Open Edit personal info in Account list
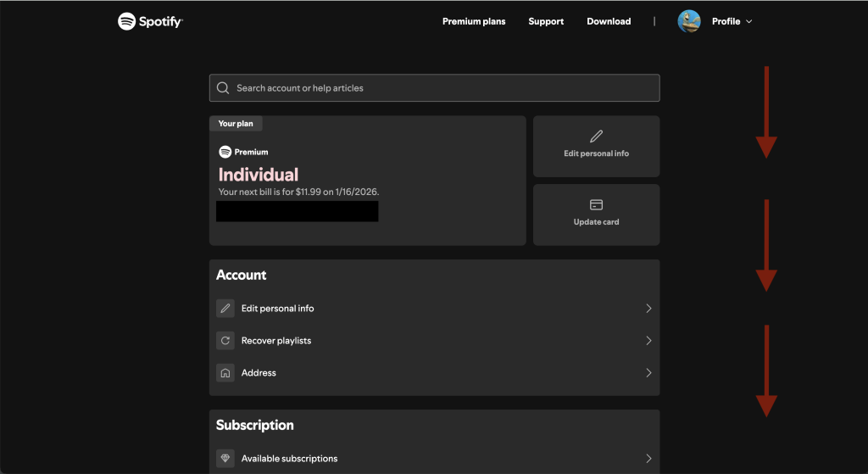The image size is (868, 474). [x=435, y=309]
